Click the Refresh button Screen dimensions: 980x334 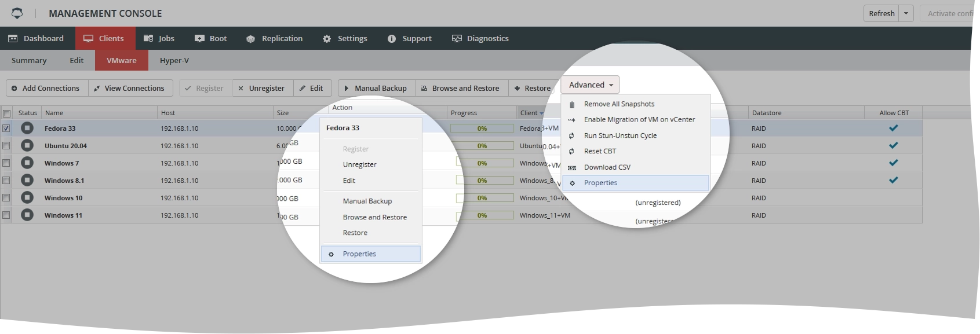881,13
